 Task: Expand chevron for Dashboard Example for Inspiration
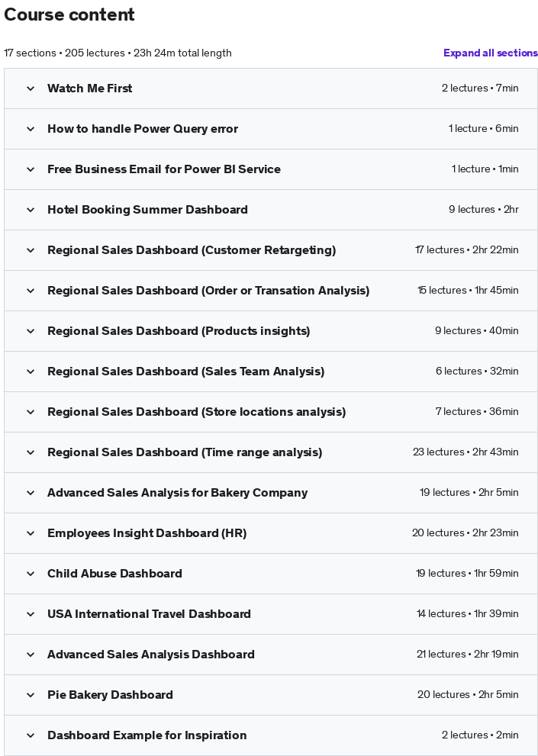click(x=31, y=735)
